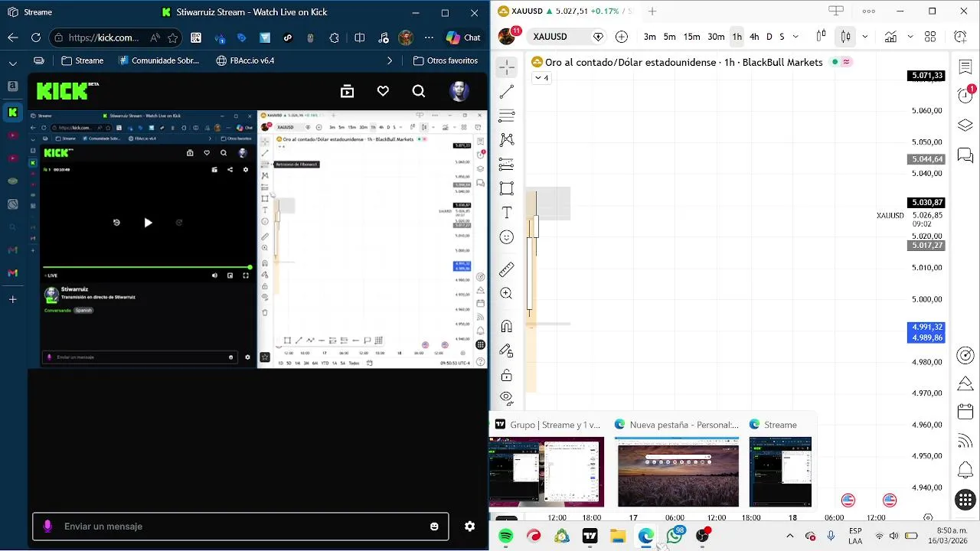980x551 pixels.
Task: Open the indicators chart icon
Action: pyautogui.click(x=890, y=37)
